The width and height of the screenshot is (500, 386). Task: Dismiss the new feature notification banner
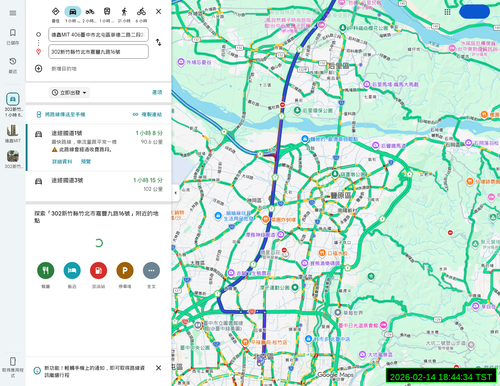click(x=159, y=368)
